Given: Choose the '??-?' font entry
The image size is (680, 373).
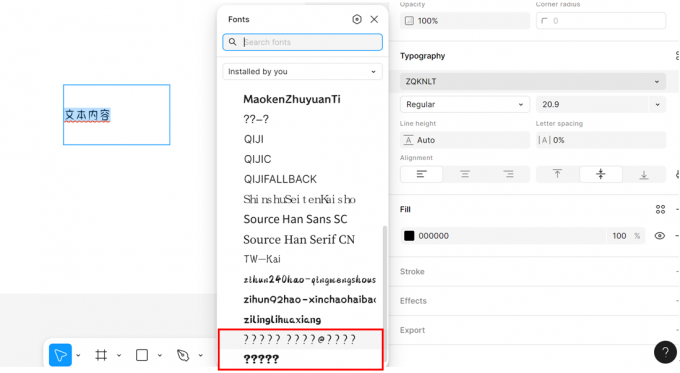Looking at the screenshot, I should (256, 119).
